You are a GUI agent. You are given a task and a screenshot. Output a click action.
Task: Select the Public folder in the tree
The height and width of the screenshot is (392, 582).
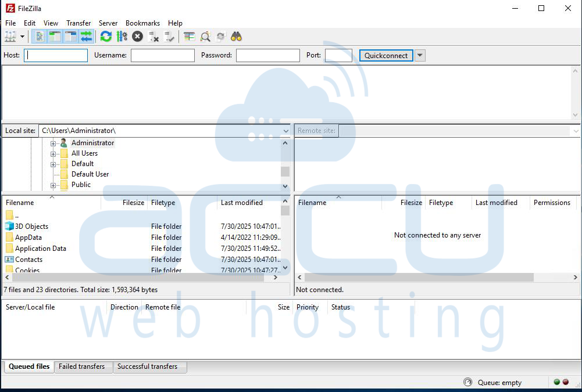[81, 184]
